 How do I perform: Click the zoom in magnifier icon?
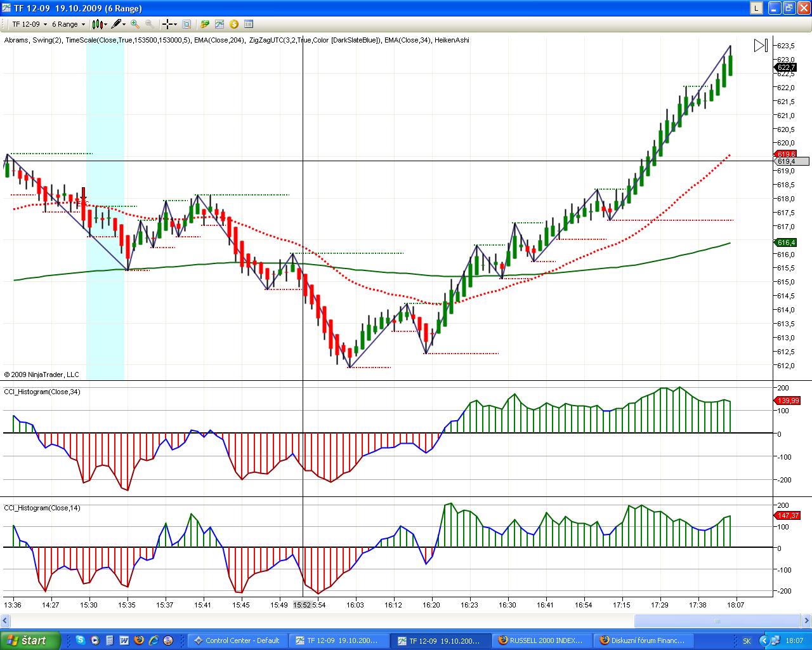tap(135, 24)
